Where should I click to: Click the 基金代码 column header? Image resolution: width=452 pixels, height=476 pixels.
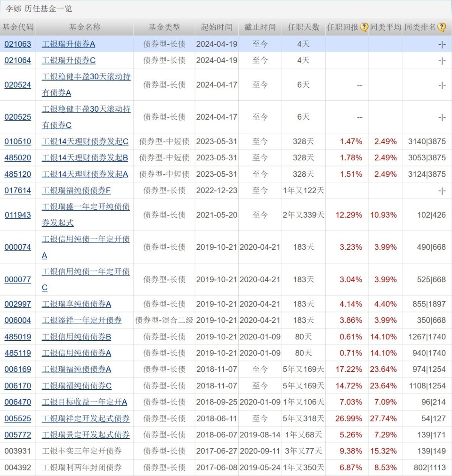point(17,27)
